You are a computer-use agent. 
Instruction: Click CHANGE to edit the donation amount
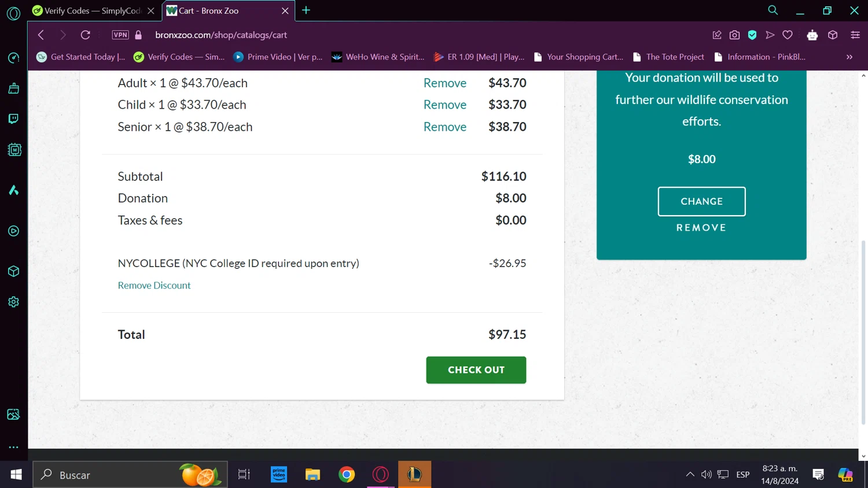coord(701,201)
